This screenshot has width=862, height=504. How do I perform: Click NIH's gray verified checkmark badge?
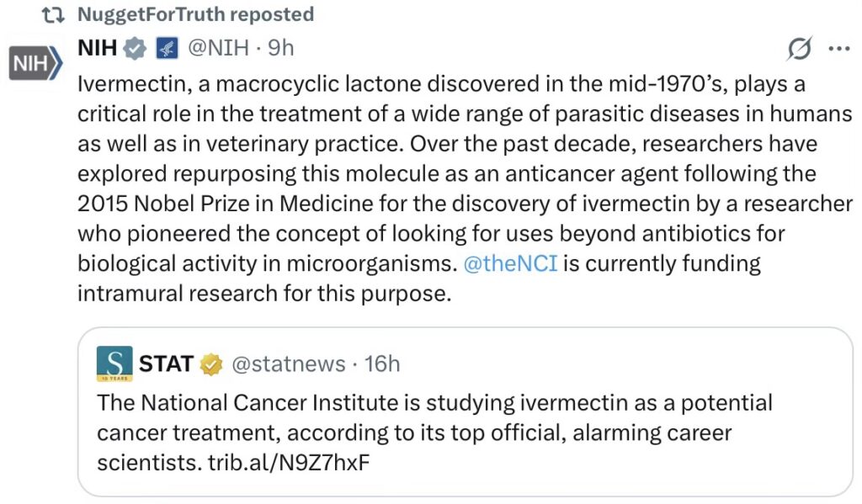click(x=134, y=49)
